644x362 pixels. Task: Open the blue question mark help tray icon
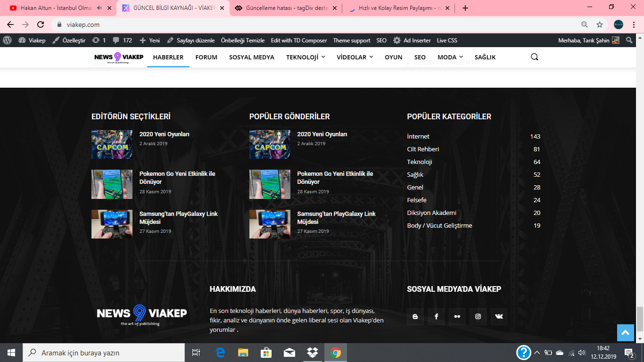(524, 352)
